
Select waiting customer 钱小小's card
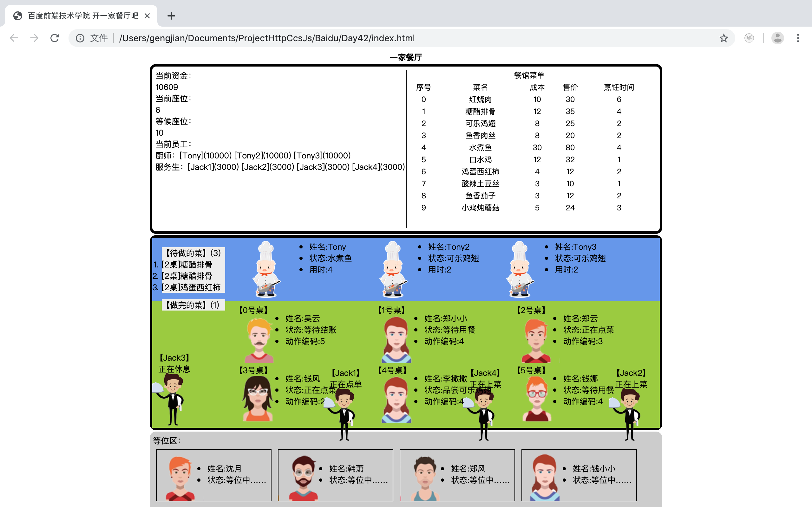[x=579, y=475]
